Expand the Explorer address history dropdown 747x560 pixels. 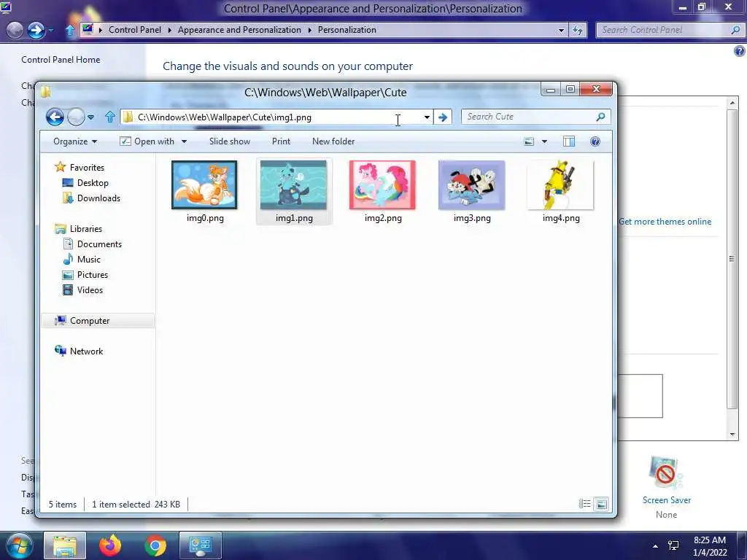[x=427, y=117]
